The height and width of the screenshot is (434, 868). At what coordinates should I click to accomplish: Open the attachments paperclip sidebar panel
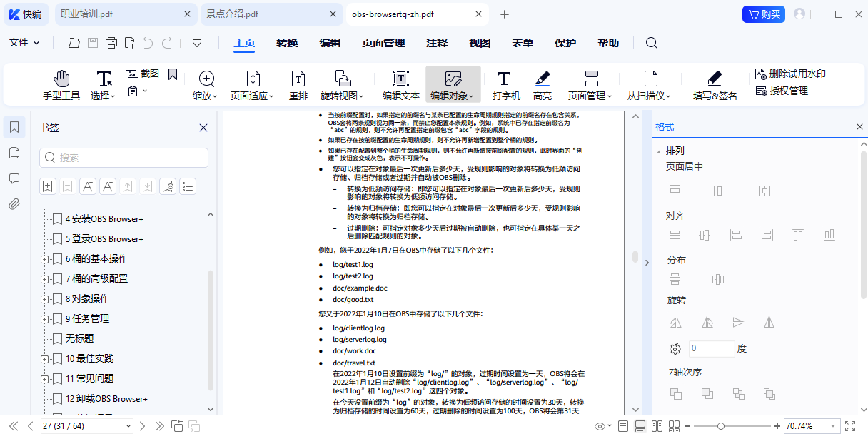(14, 204)
